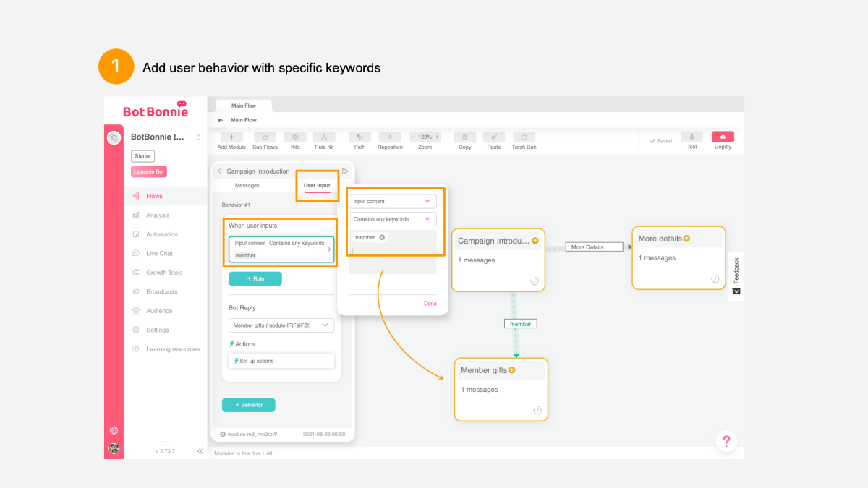Open the Kits toolbar icon

[x=295, y=137]
